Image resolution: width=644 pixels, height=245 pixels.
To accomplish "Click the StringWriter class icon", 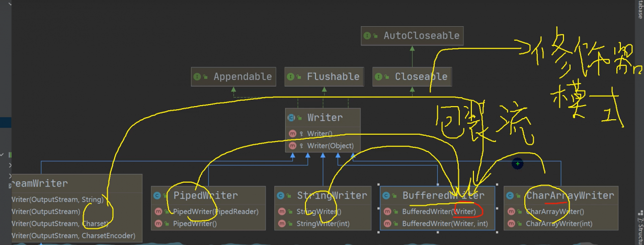I will (x=280, y=195).
